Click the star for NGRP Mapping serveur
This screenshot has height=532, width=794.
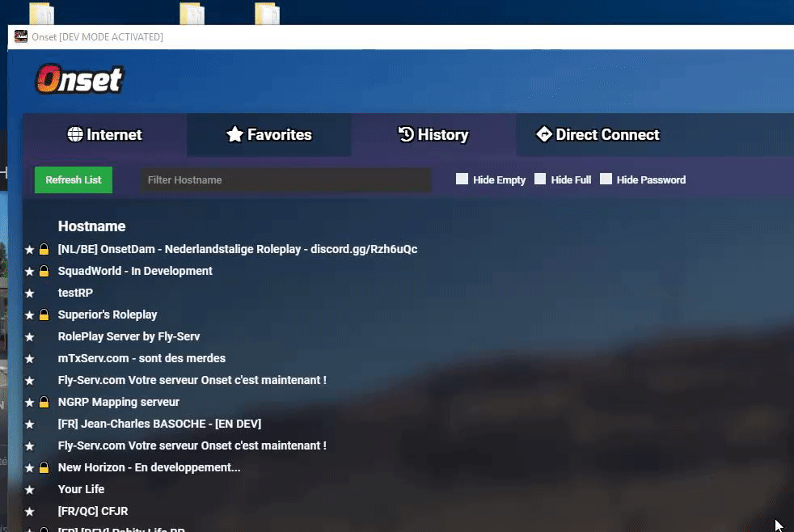click(29, 403)
